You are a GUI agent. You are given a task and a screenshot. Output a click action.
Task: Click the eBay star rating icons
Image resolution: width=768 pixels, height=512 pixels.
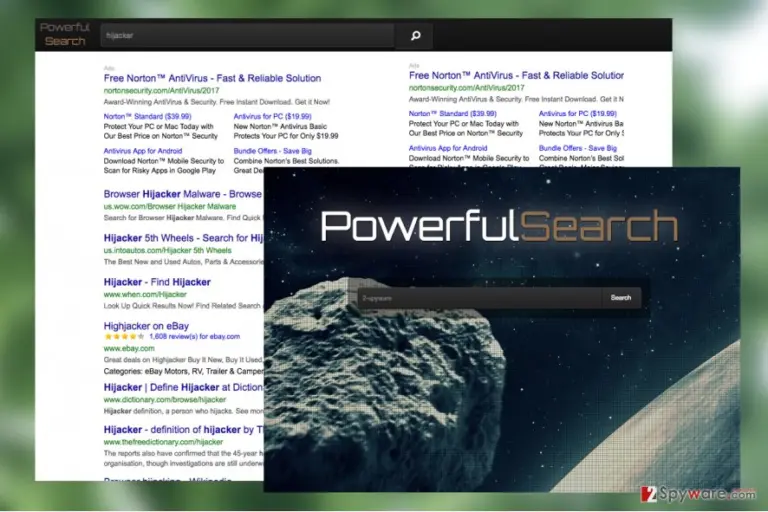(124, 337)
